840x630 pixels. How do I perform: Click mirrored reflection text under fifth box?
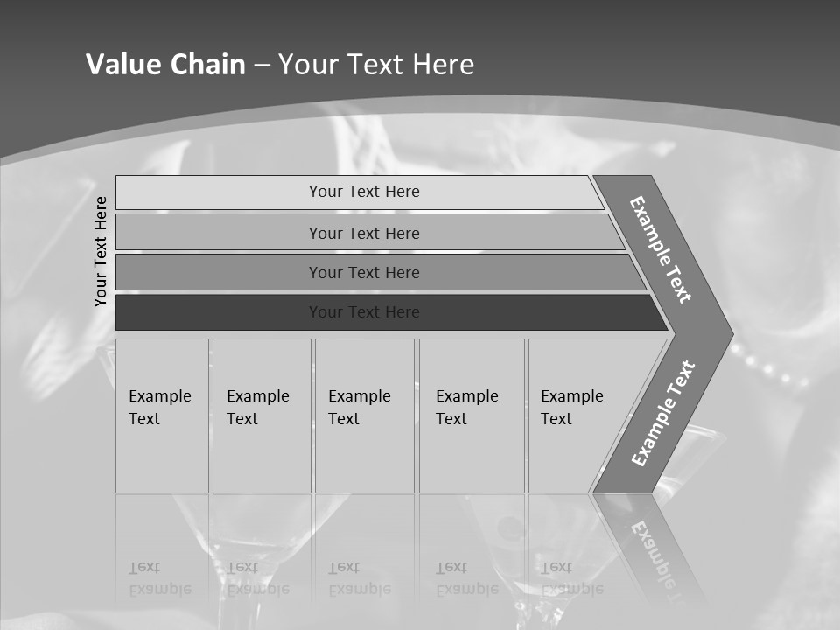click(573, 577)
